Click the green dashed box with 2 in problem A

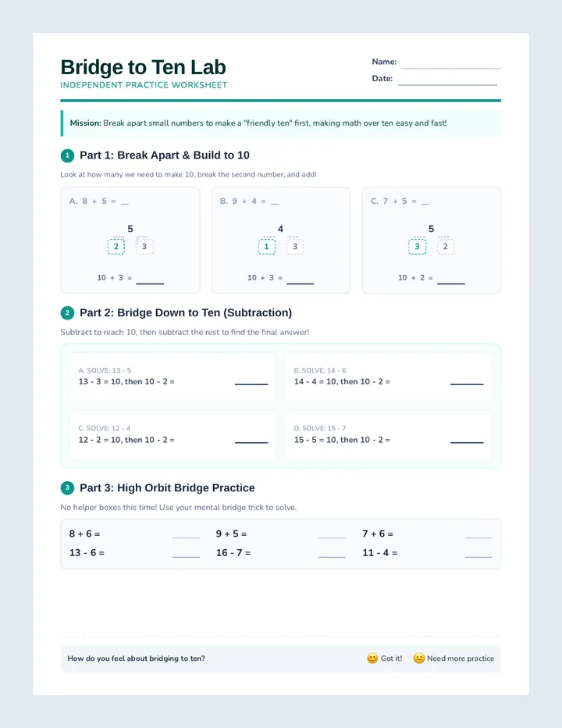click(x=116, y=247)
